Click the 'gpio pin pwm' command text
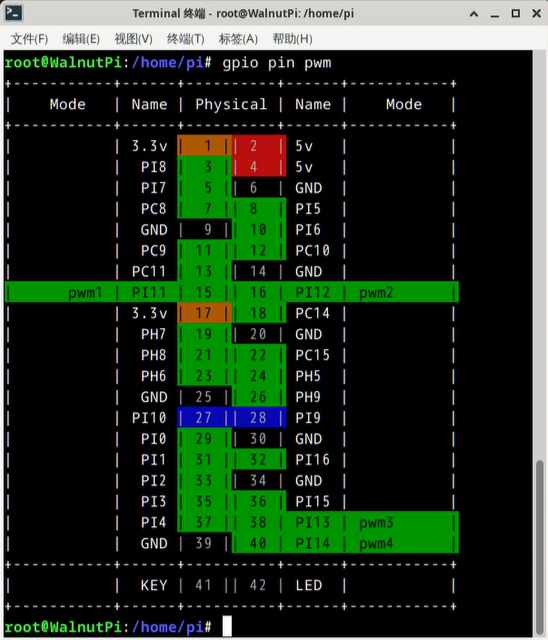Image resolution: width=548 pixels, height=640 pixels. [277, 63]
